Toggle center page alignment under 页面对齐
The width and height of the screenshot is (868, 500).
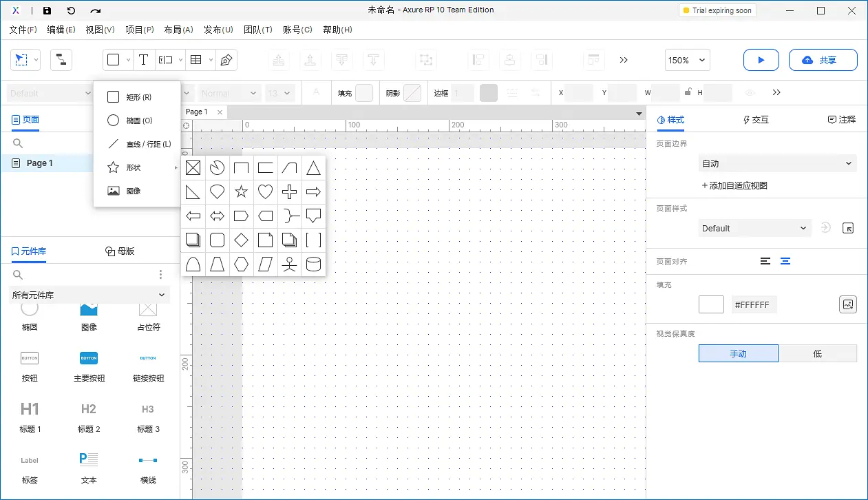point(785,261)
